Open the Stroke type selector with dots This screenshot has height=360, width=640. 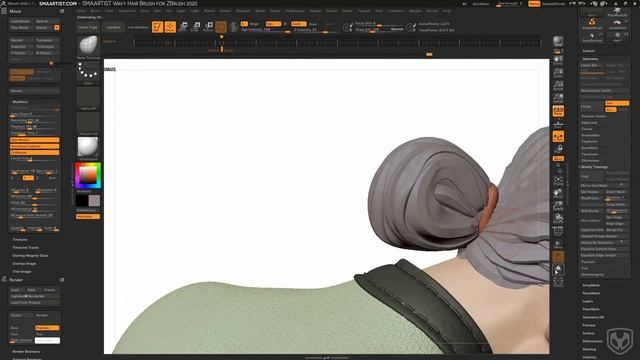(88, 71)
